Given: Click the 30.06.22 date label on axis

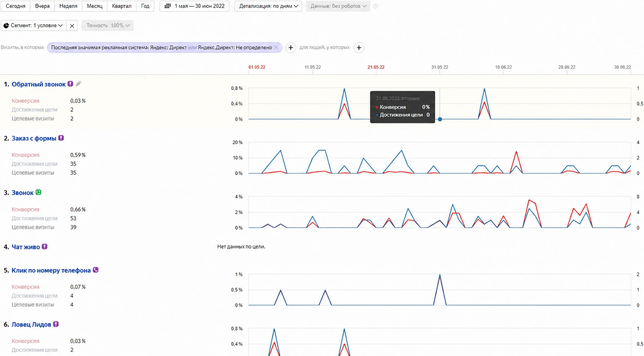Looking at the screenshot, I should click(x=622, y=67).
